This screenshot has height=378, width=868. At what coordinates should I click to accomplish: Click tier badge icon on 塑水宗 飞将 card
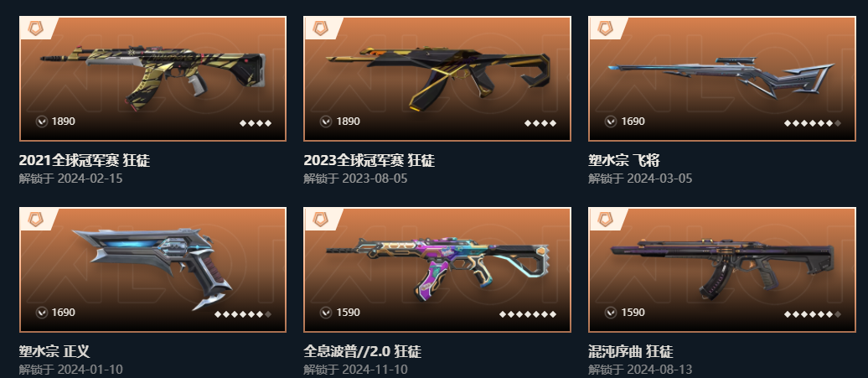pyautogui.click(x=605, y=28)
